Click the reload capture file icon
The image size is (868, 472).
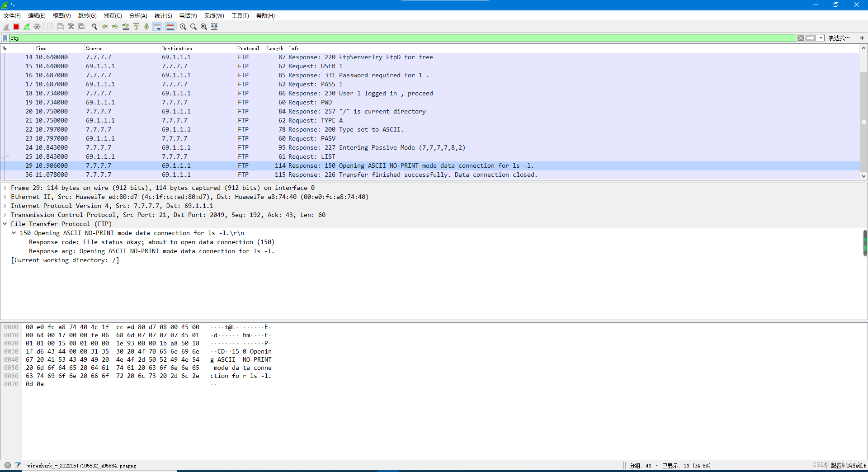(81, 27)
